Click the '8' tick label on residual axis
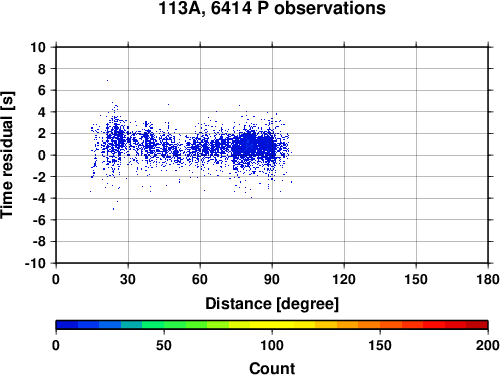This screenshot has width=500, height=375. pos(42,69)
